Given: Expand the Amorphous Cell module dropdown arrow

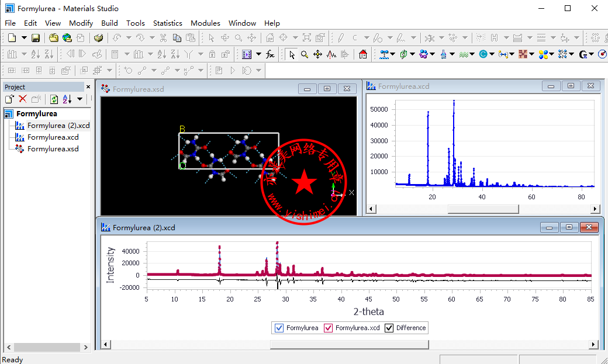Looking at the screenshot, I should 413,54.
